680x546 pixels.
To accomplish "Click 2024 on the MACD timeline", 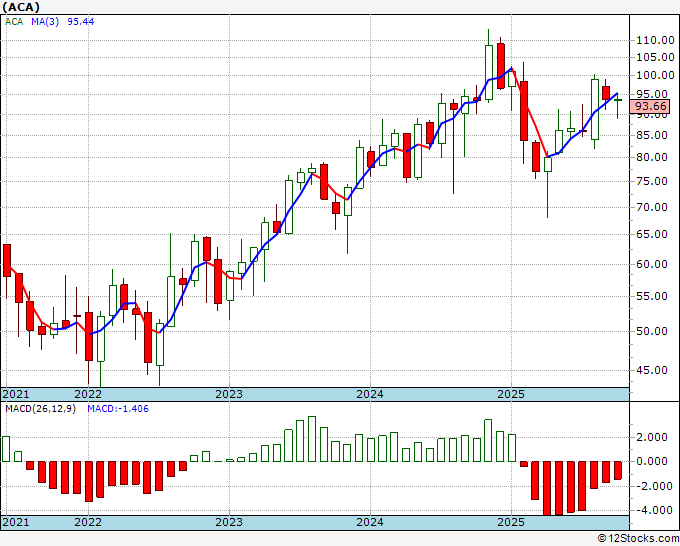I will click(x=370, y=522).
